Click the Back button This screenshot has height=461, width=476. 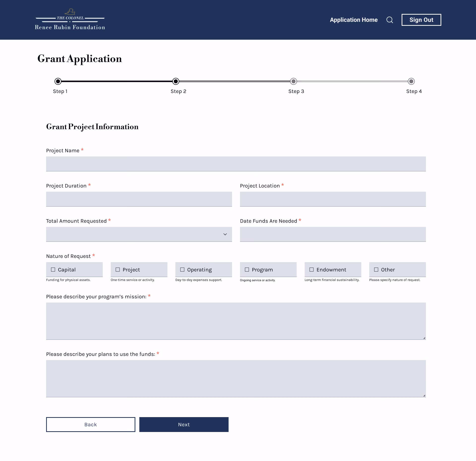click(91, 425)
